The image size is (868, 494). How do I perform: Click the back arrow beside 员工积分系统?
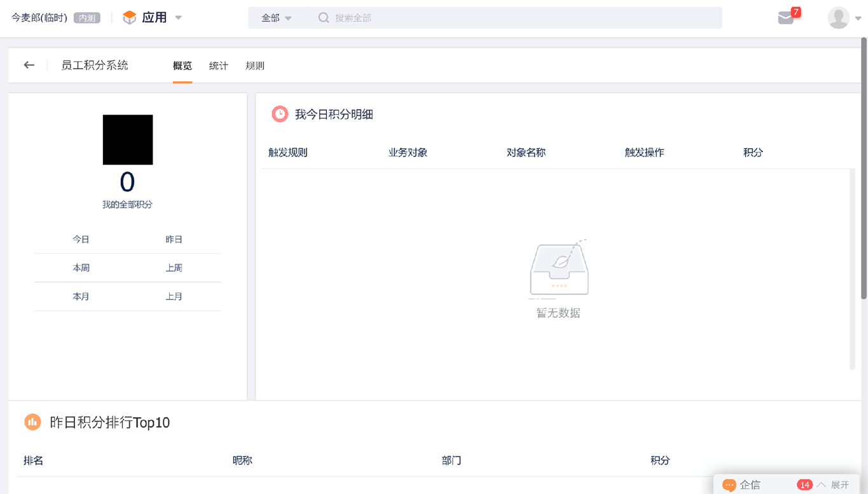29,65
